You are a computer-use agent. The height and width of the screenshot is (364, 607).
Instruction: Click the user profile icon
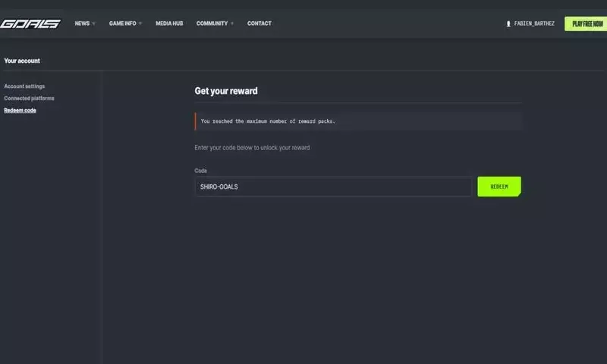click(508, 24)
